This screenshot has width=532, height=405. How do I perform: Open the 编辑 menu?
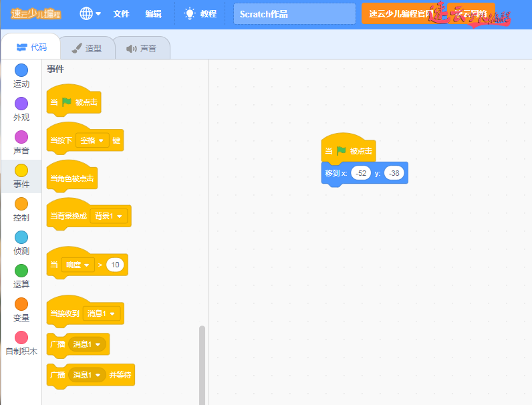click(x=153, y=13)
